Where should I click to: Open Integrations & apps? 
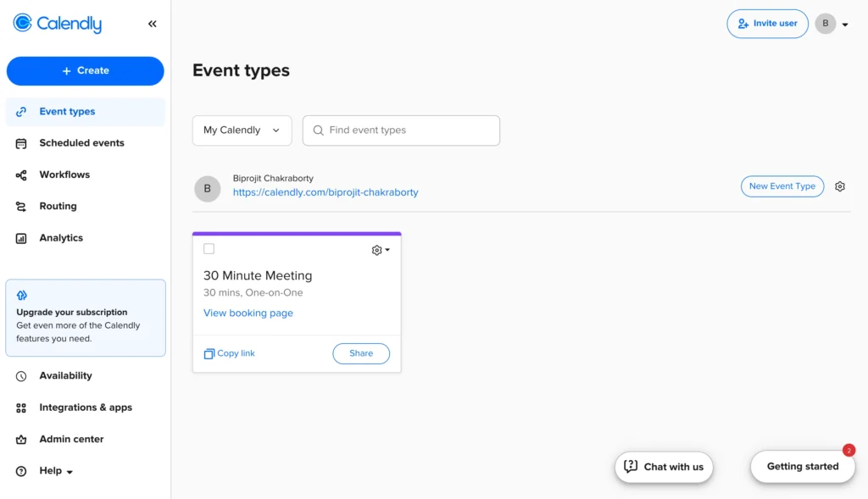(x=86, y=408)
